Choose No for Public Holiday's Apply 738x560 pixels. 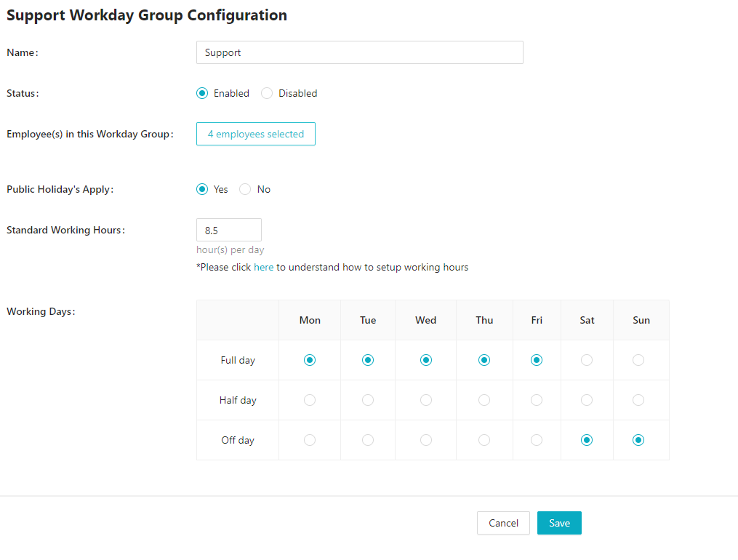pos(245,189)
